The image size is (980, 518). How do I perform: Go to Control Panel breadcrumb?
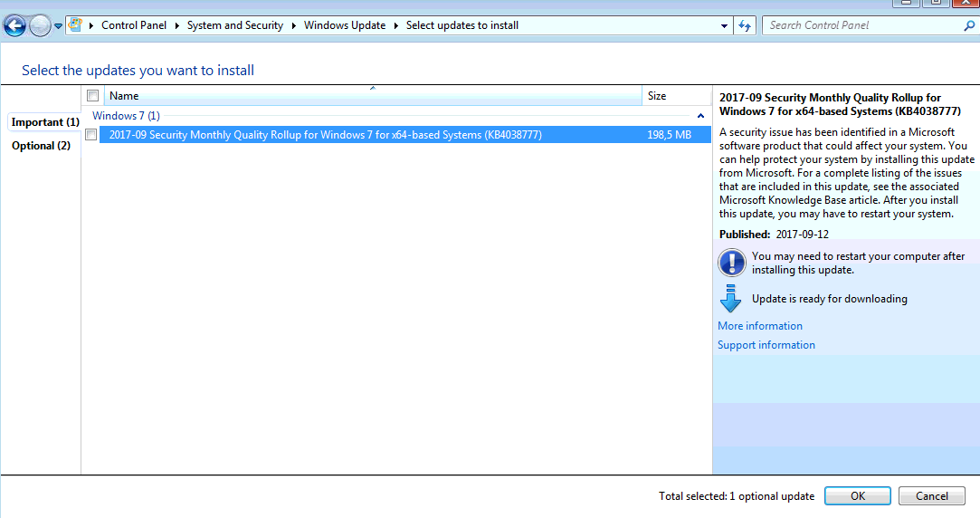(134, 25)
